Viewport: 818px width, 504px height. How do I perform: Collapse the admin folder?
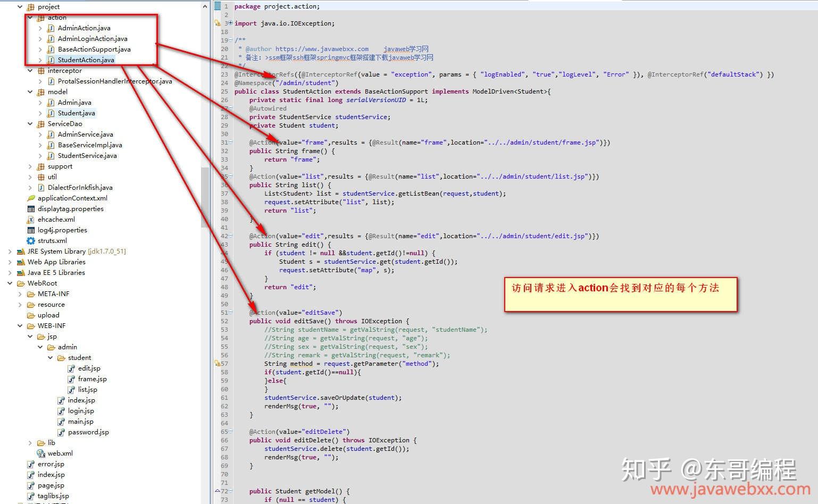coord(40,347)
